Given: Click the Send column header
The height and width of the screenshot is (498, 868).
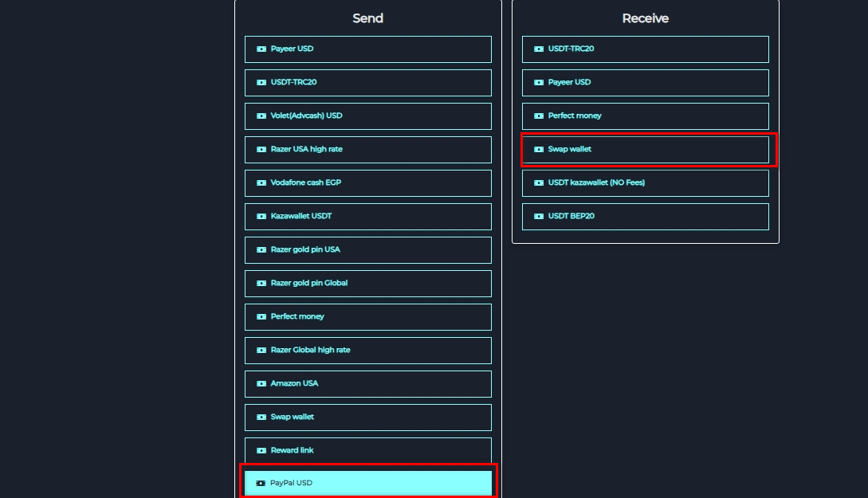Looking at the screenshot, I should click(367, 18).
